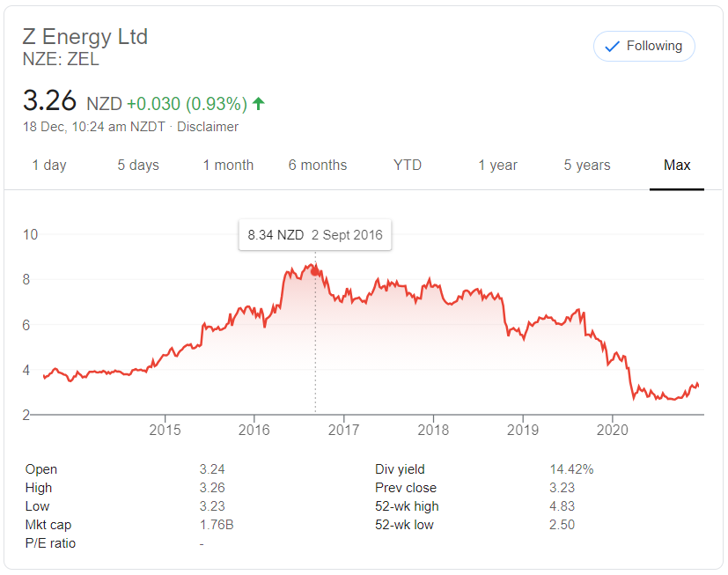728x575 pixels.
Task: Click the Div yield value 14.42%
Action: (x=571, y=469)
